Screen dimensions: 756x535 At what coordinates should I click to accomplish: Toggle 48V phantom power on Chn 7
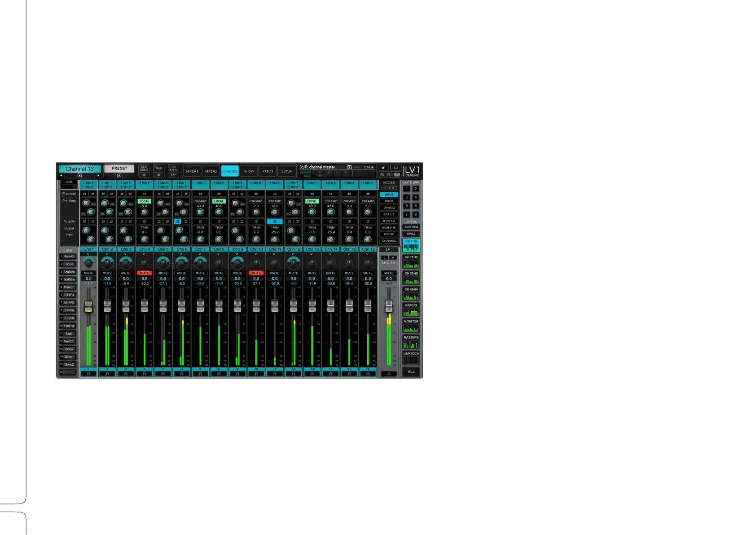click(x=200, y=194)
